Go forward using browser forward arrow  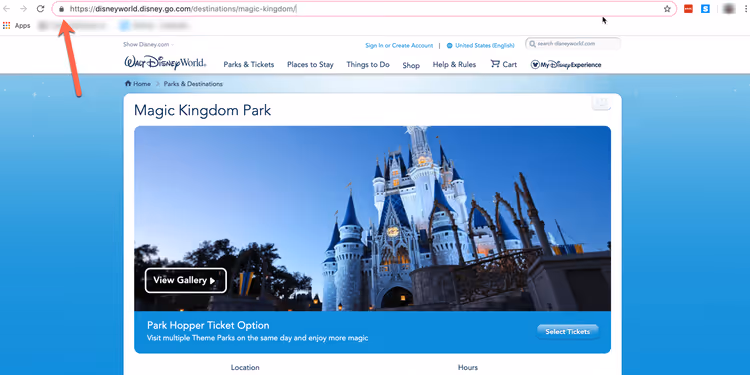coord(23,9)
